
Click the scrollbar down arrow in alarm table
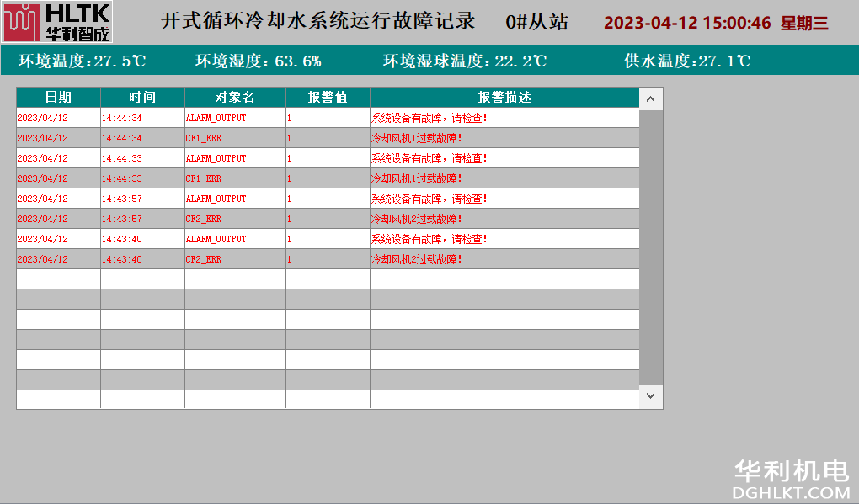651,394
